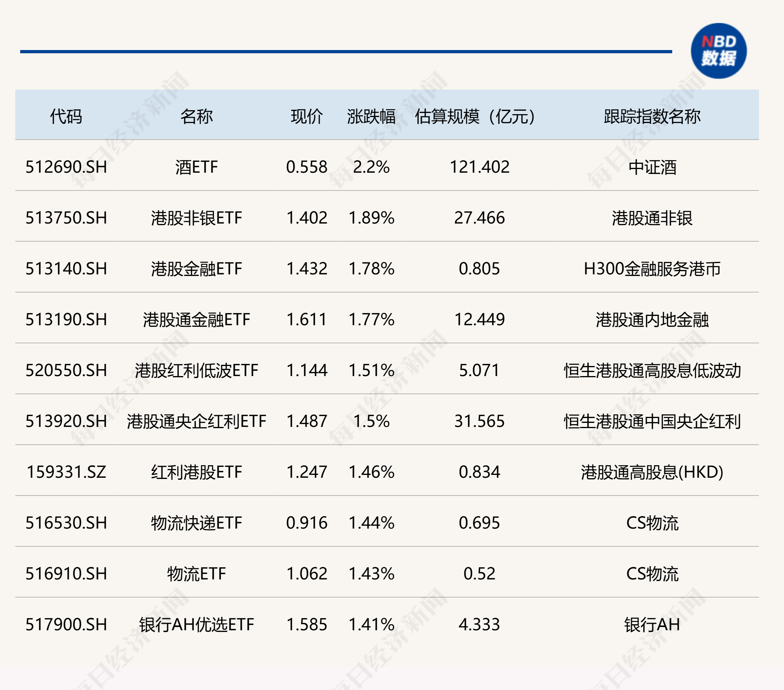Click the 516910.SH code cell
The width and height of the screenshot is (784, 690).
66,574
